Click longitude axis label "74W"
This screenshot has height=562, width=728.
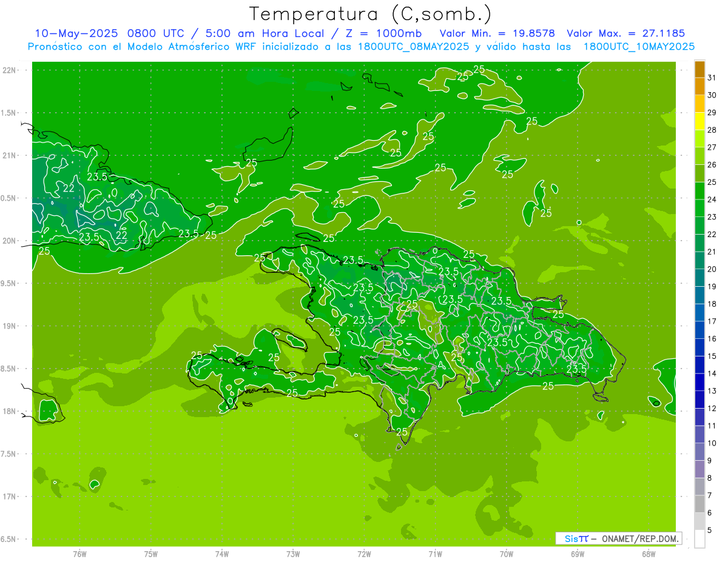221,554
